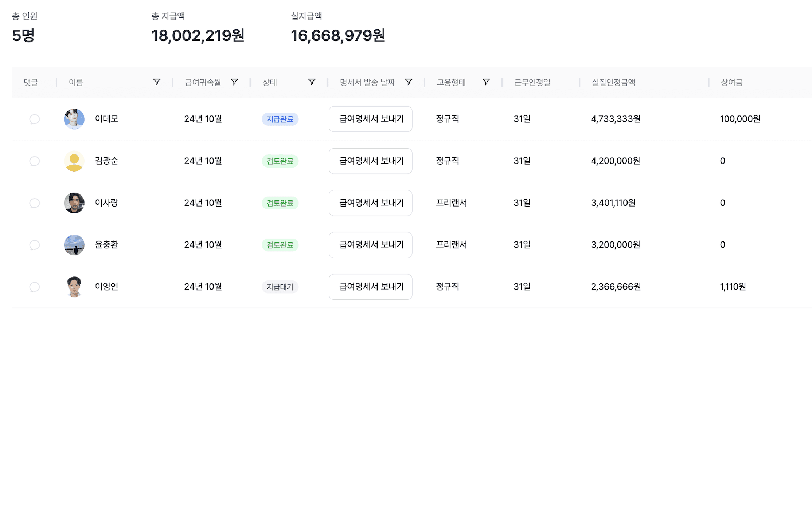This screenshot has width=812, height=507.
Task: Click the filter icon in 이름 column
Action: tap(157, 82)
